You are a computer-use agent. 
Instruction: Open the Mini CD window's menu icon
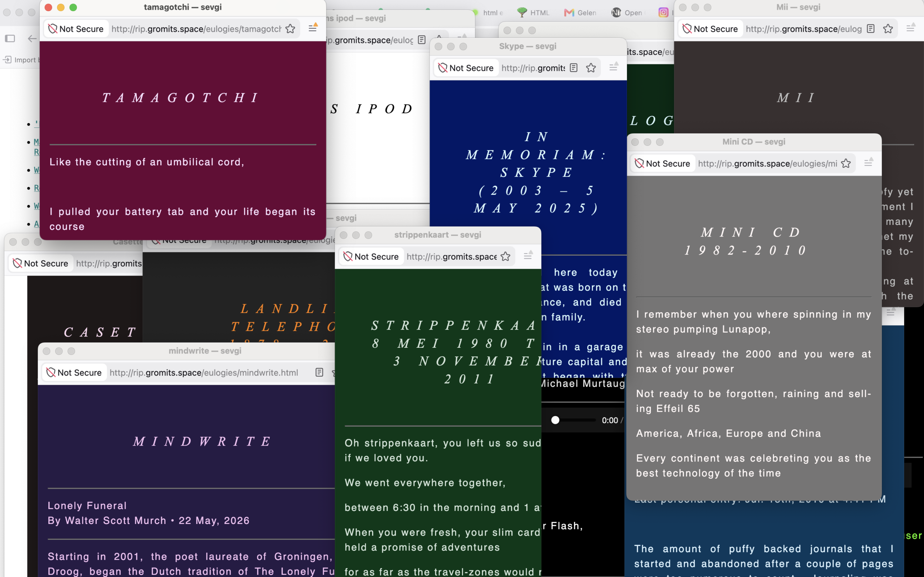click(868, 162)
